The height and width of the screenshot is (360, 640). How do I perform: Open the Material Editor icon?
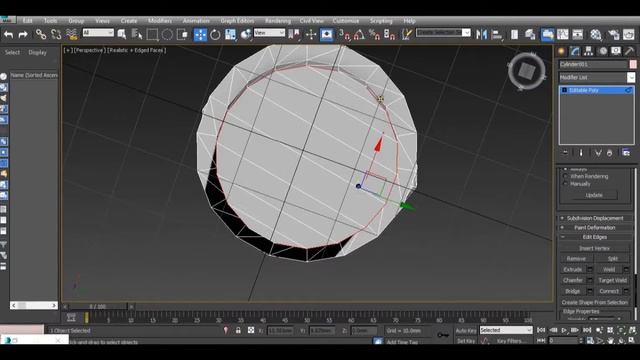click(x=596, y=35)
